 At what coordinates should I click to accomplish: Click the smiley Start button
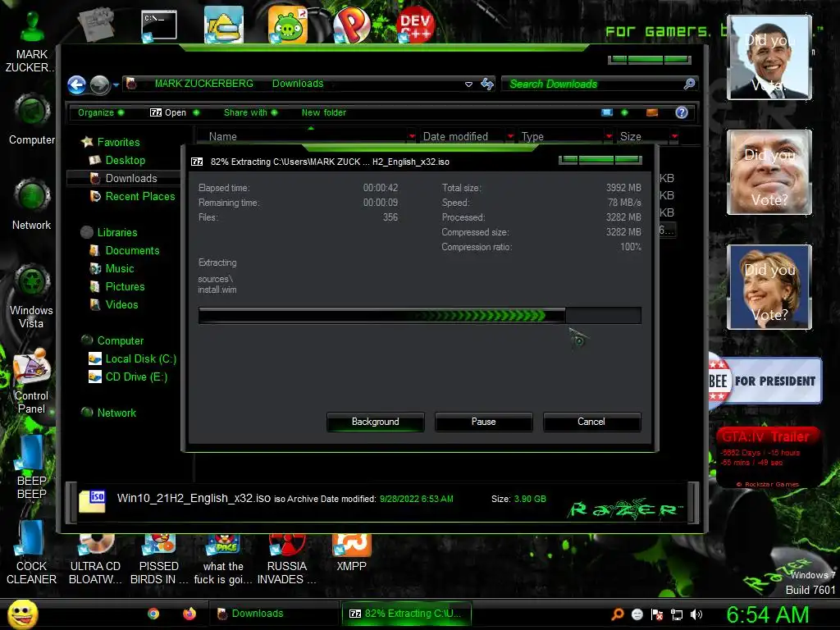click(22, 614)
